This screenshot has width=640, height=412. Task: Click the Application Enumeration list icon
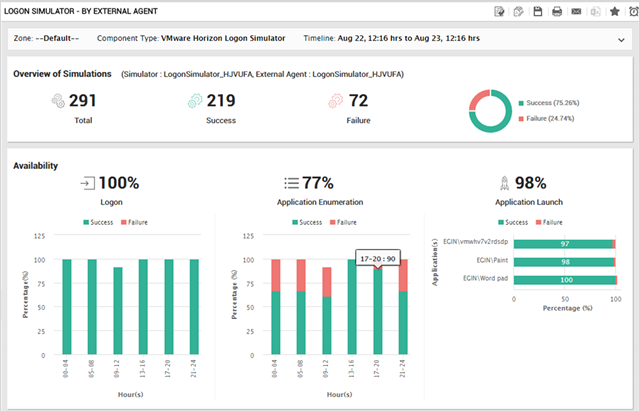point(291,183)
